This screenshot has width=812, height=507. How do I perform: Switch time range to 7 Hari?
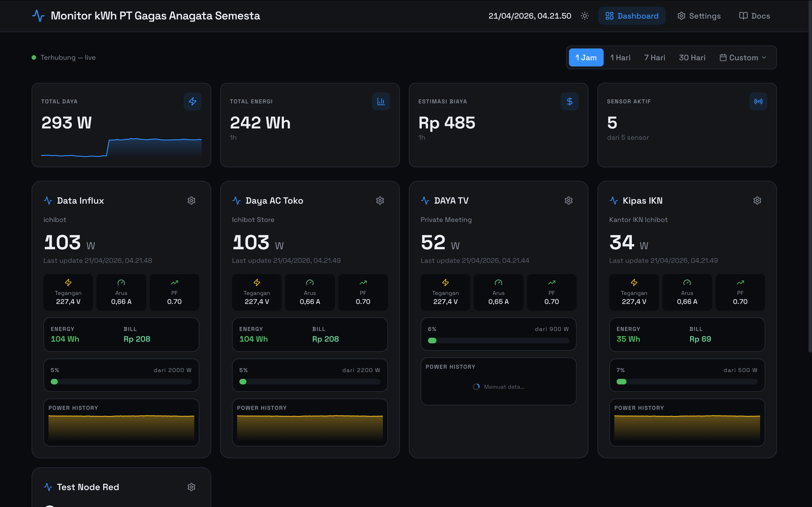tap(654, 58)
